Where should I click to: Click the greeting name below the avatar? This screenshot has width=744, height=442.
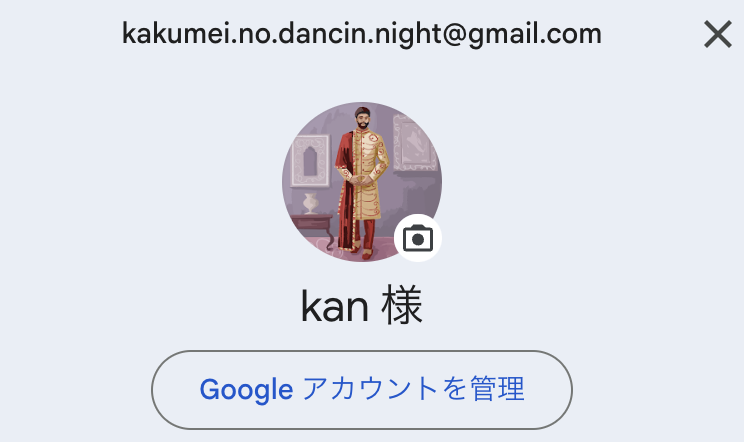(x=362, y=306)
